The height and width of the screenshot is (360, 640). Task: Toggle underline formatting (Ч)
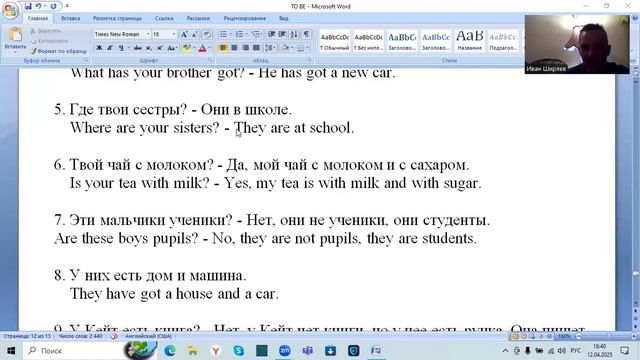[x=121, y=48]
